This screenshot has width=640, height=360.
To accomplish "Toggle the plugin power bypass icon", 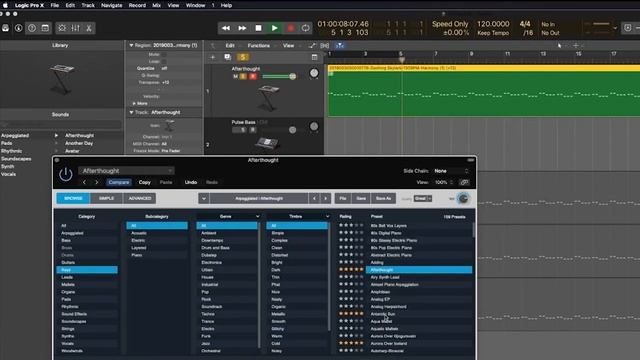I will pyautogui.click(x=66, y=174).
